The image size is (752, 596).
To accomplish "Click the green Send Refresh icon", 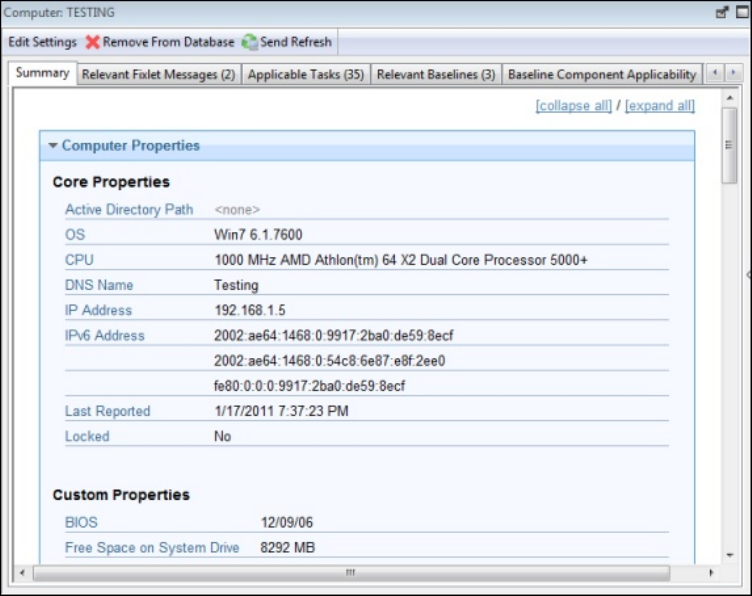I will [x=249, y=42].
